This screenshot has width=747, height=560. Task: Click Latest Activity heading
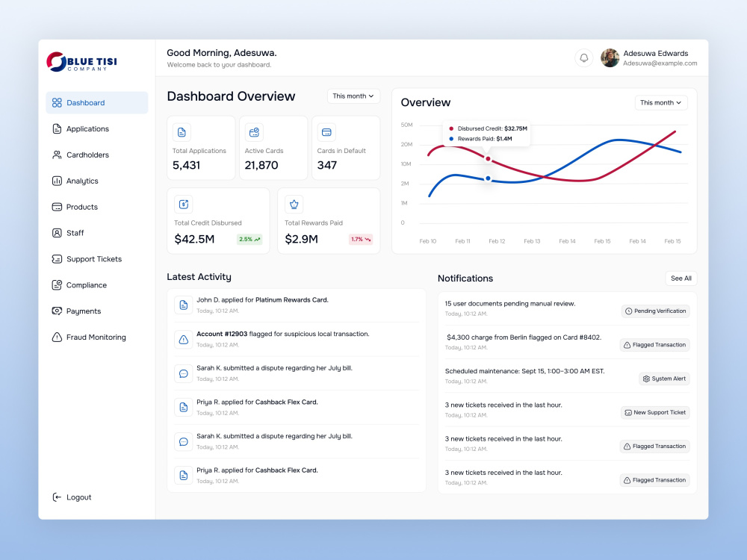199,277
